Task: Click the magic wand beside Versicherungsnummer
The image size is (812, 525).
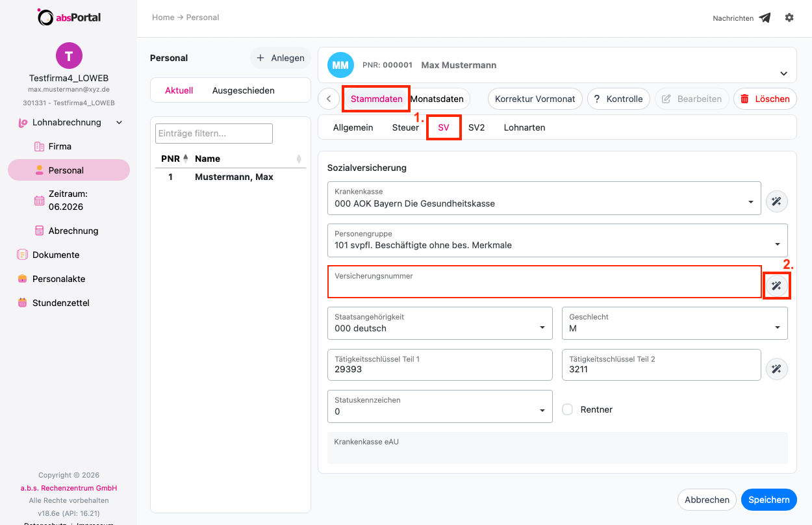Action: point(776,286)
